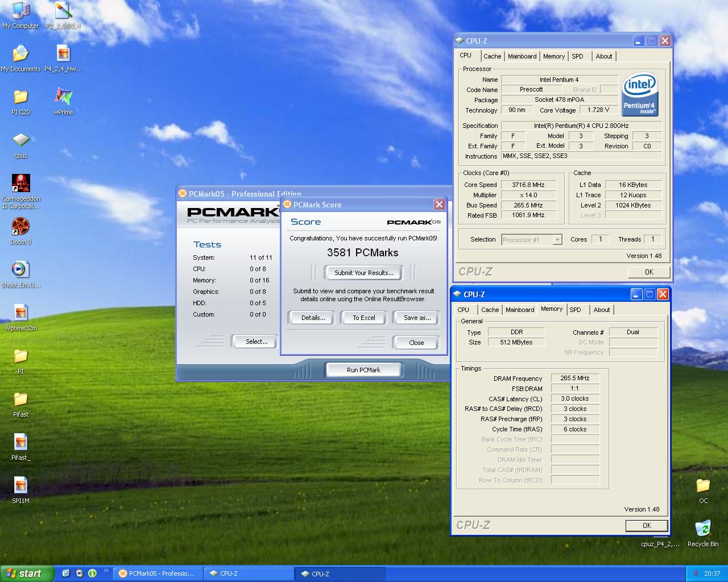This screenshot has height=582, width=728.
Task: Click the red system tray icon
Action: [x=696, y=573]
